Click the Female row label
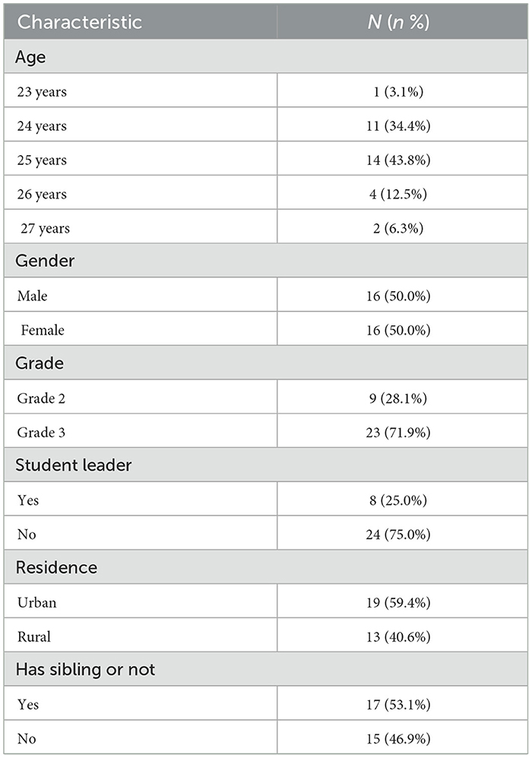The height and width of the screenshot is (758, 532). (x=43, y=330)
